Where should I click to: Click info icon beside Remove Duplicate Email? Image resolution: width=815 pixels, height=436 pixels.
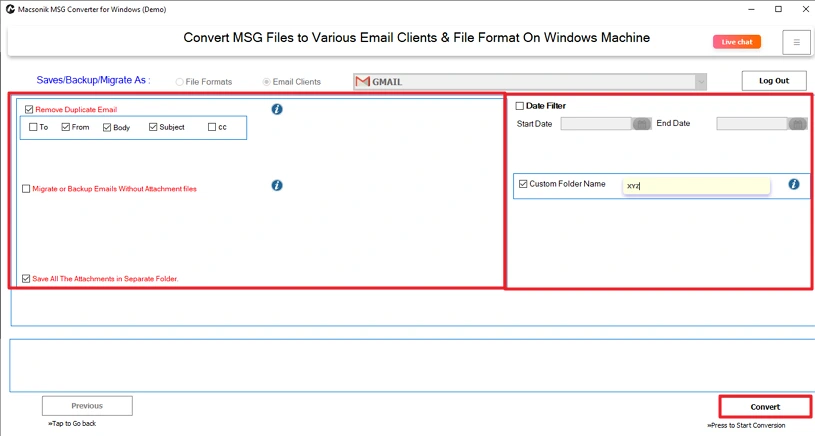point(277,109)
